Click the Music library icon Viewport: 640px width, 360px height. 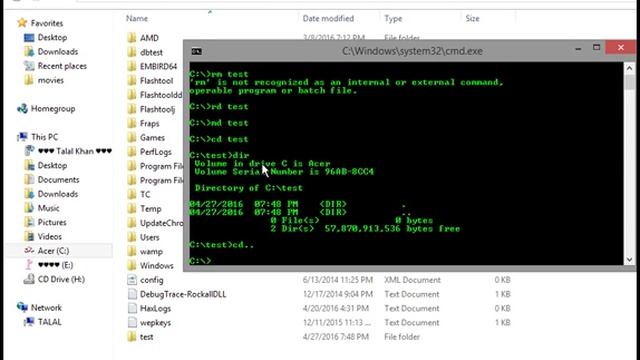[x=29, y=208]
